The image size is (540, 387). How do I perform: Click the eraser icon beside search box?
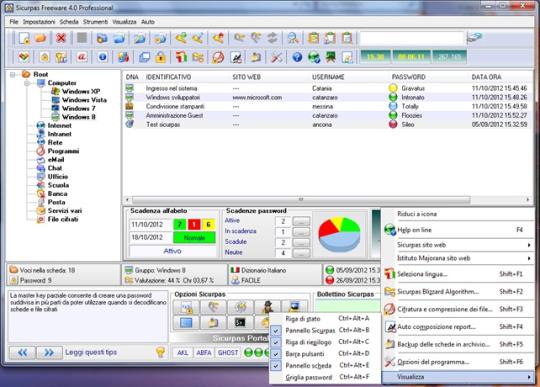[x=475, y=38]
